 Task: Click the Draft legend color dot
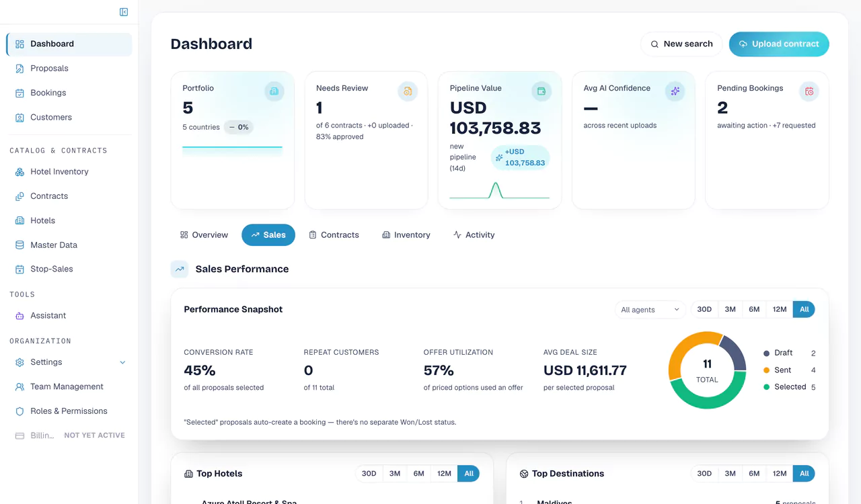766,353
